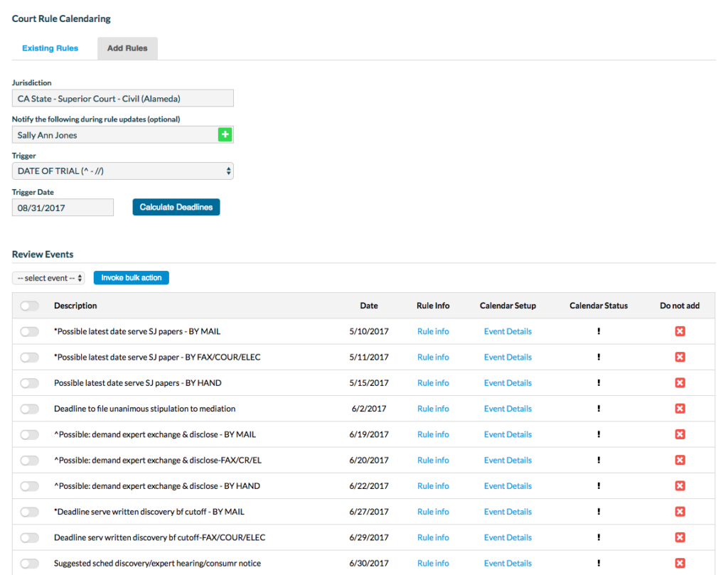Viewport: 728px width, 575px height.
Task: Switch to the Existing Rules tab
Action: pos(50,48)
